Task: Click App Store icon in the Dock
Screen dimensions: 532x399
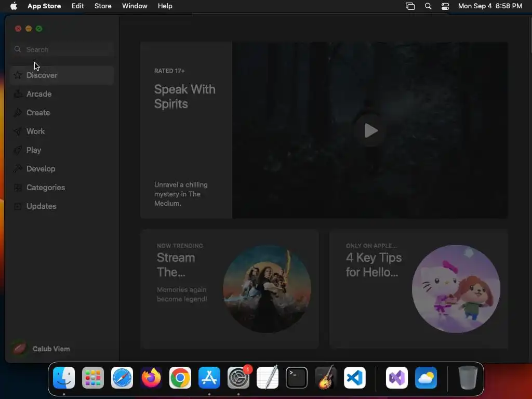Action: (x=209, y=378)
